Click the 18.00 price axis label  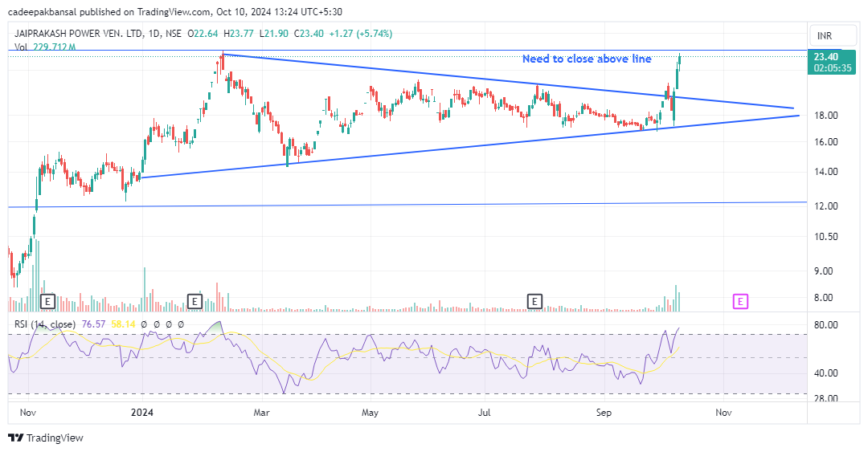pyautogui.click(x=825, y=115)
